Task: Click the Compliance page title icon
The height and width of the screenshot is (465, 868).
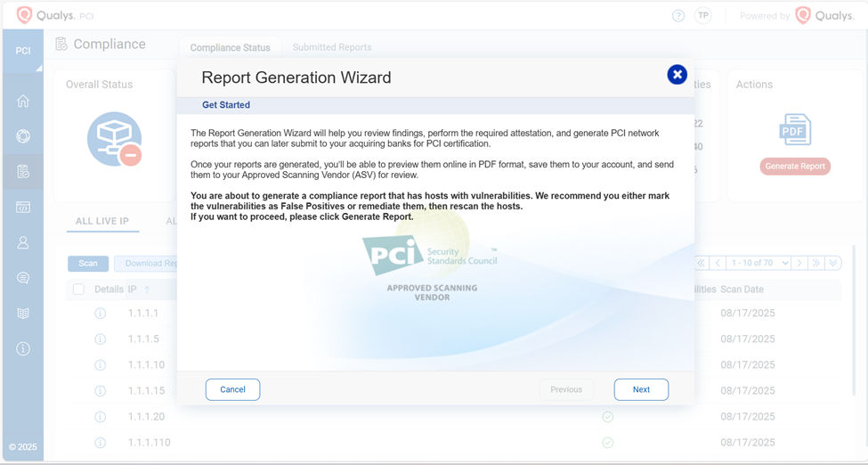Action: [61, 44]
